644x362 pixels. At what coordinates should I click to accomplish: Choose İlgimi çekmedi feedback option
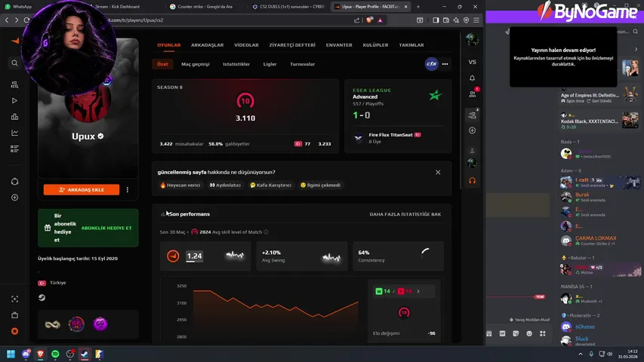click(320, 185)
